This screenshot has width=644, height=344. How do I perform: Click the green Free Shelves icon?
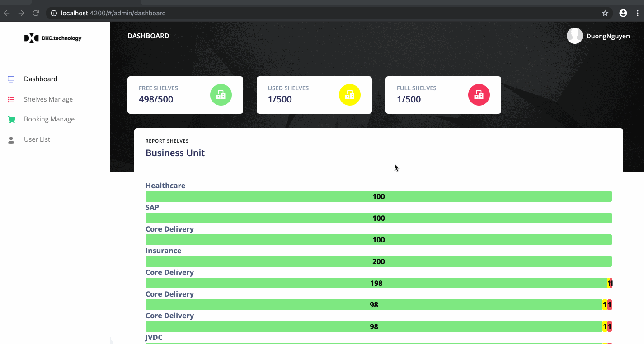tap(221, 95)
